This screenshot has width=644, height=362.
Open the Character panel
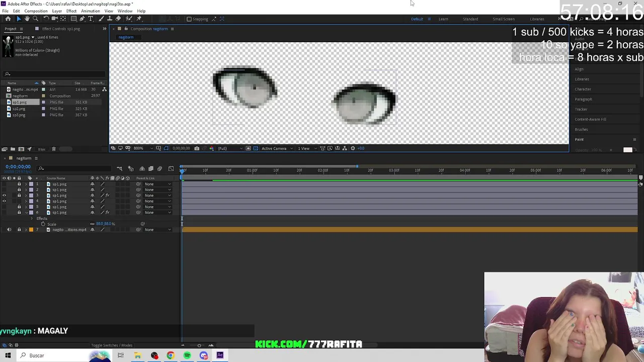coord(583,89)
